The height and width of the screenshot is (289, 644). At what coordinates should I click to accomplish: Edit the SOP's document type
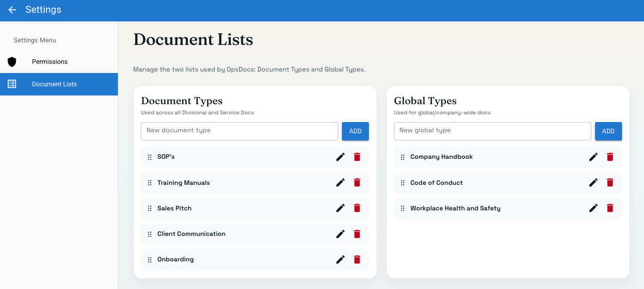340,157
